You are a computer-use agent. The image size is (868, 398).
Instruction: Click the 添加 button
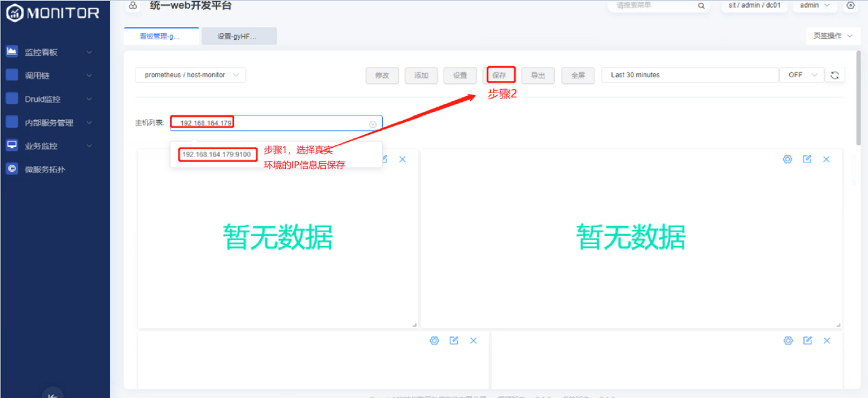pos(421,75)
